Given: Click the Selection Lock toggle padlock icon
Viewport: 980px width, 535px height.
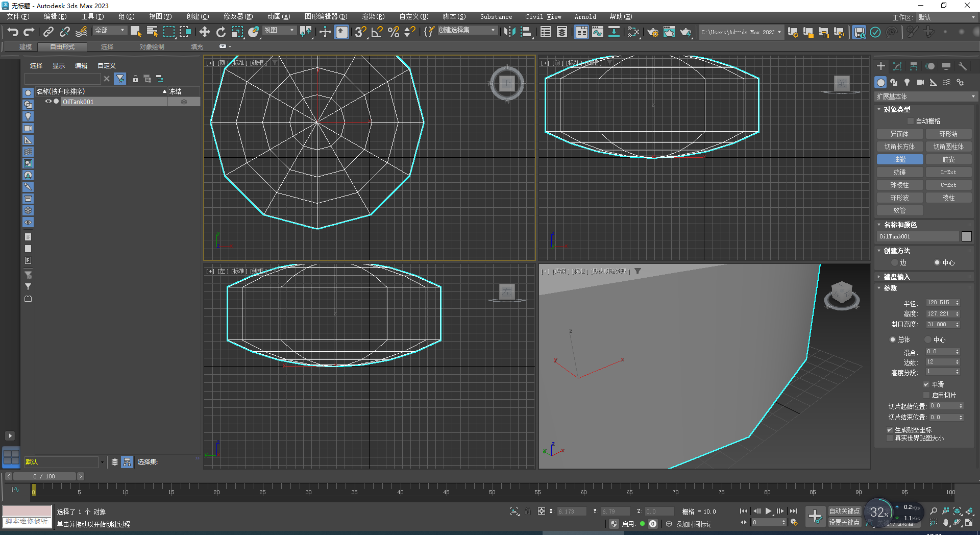Looking at the screenshot, I should 528,511.
